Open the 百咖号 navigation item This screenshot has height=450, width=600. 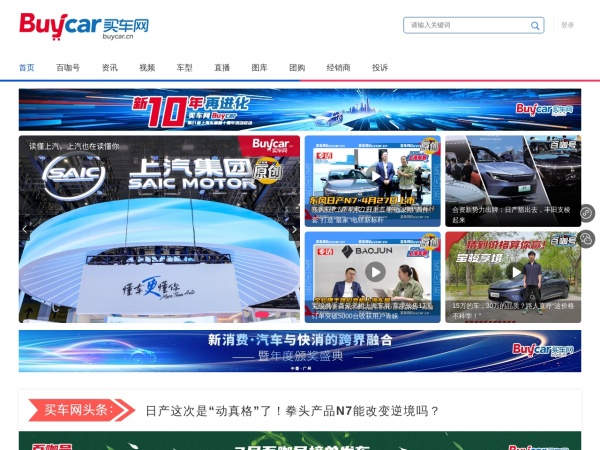(68, 68)
